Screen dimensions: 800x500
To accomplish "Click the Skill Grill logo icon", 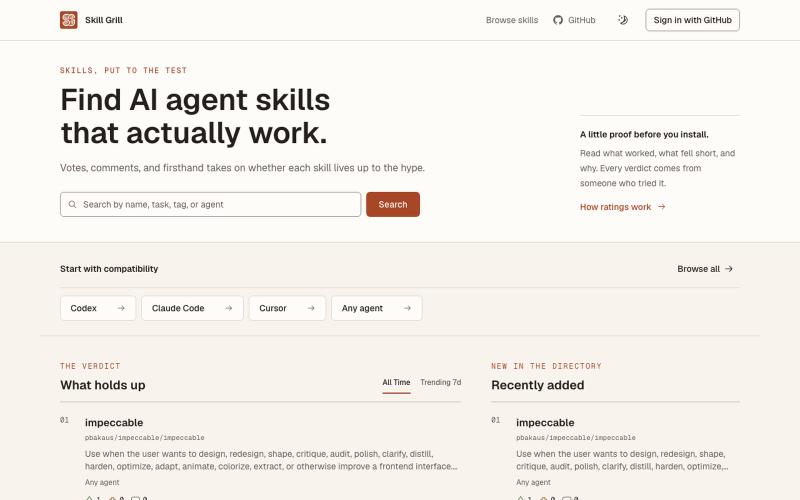I will [68, 20].
